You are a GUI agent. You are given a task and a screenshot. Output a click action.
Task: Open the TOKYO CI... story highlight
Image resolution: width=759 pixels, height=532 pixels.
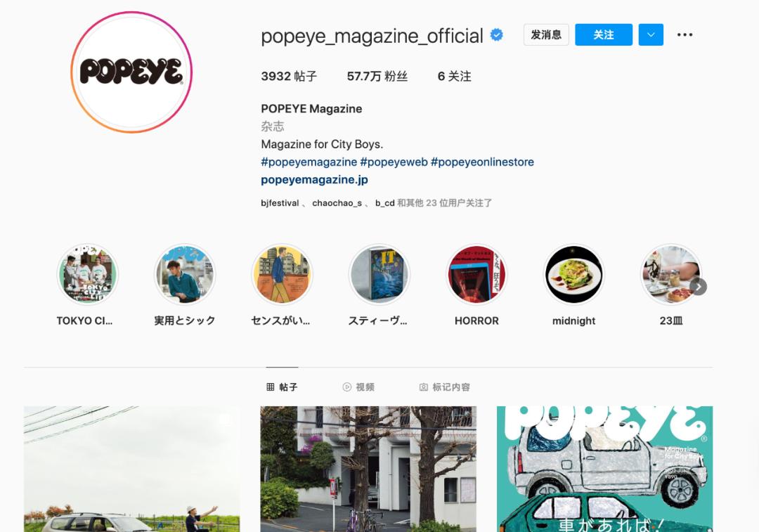pos(87,274)
